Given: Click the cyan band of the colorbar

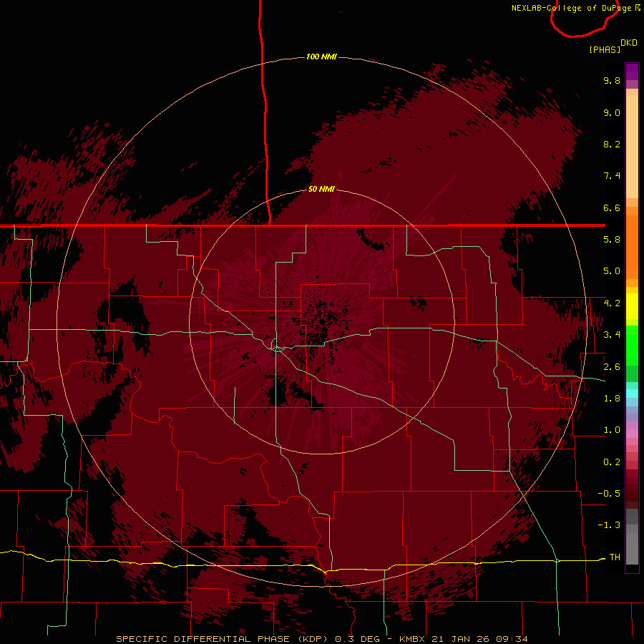Looking at the screenshot, I should (x=632, y=393).
